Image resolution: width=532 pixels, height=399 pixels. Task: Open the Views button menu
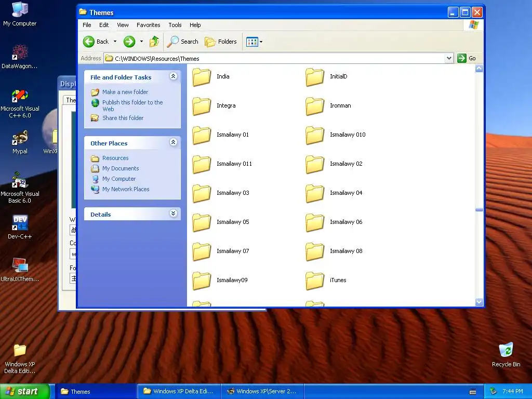[x=254, y=42]
